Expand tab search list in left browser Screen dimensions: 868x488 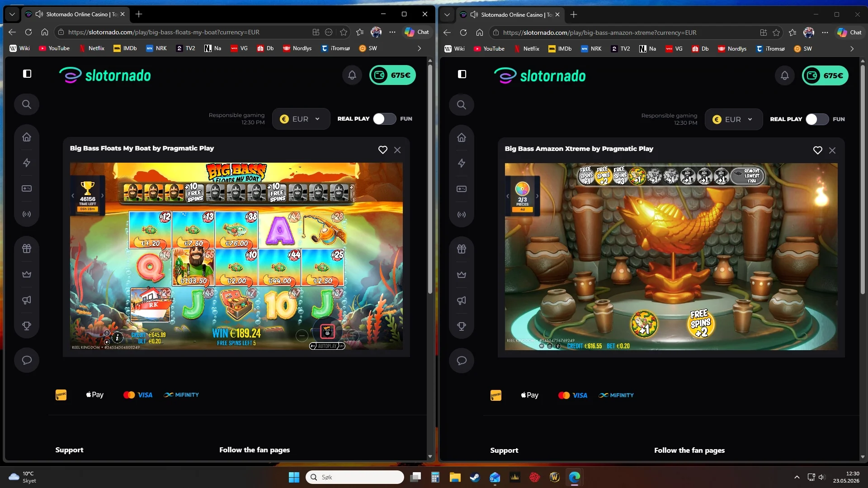(x=12, y=14)
